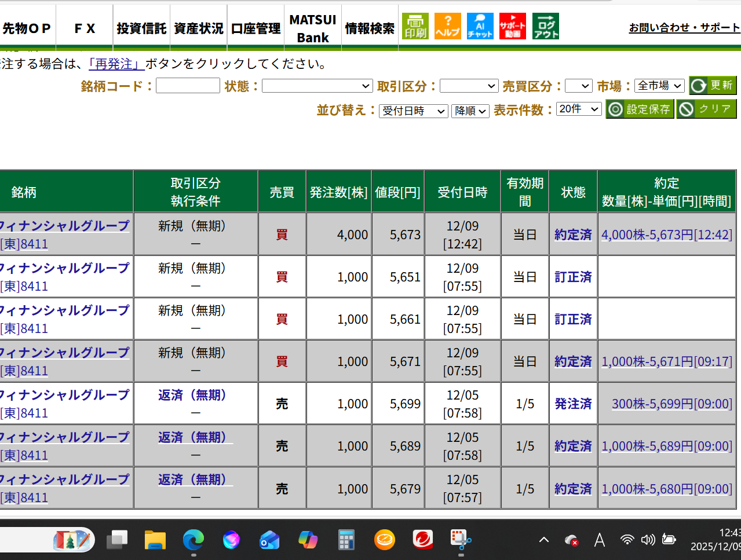Open the お問い合わせ・サポート link
The height and width of the screenshot is (560, 741).
coord(684,27)
